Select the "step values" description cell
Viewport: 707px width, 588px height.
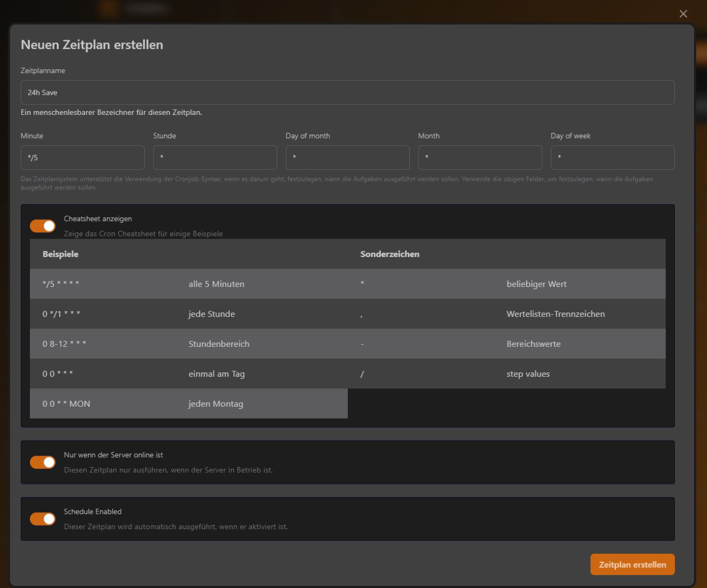(x=528, y=374)
